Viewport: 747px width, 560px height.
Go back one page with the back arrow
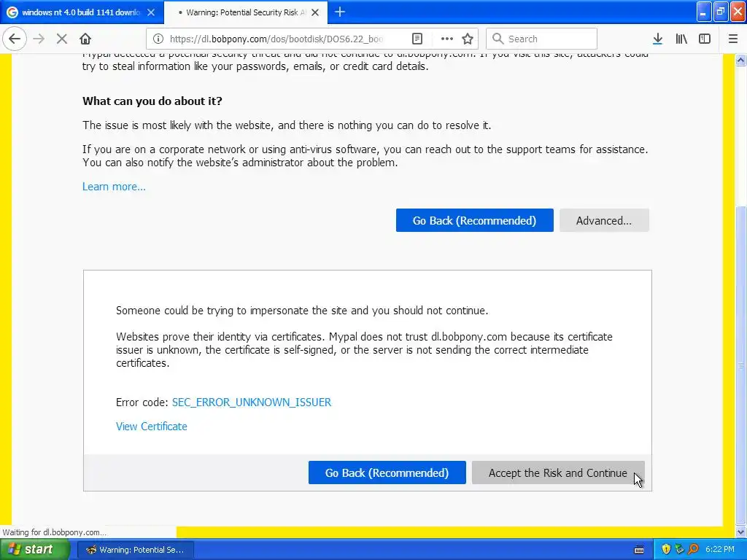[15, 39]
